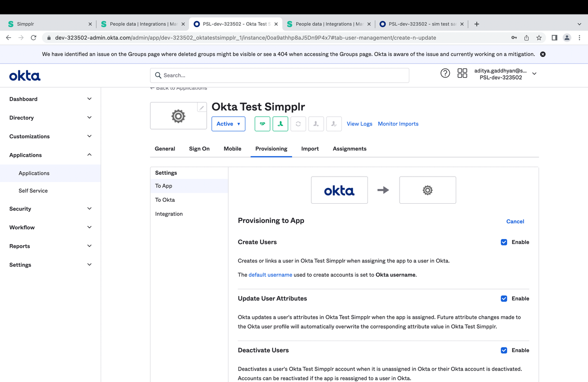Disable the Create Users checkbox
Screen dimensions: 588x382
coord(504,242)
